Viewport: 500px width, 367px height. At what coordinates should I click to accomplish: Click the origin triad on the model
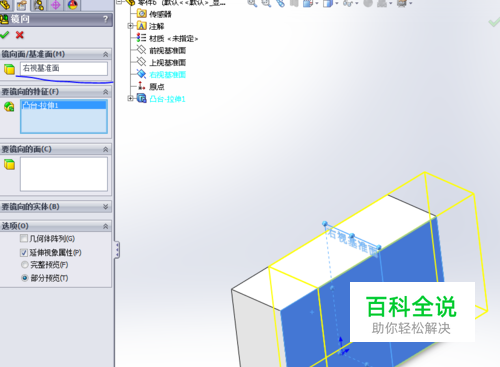tap(343, 347)
